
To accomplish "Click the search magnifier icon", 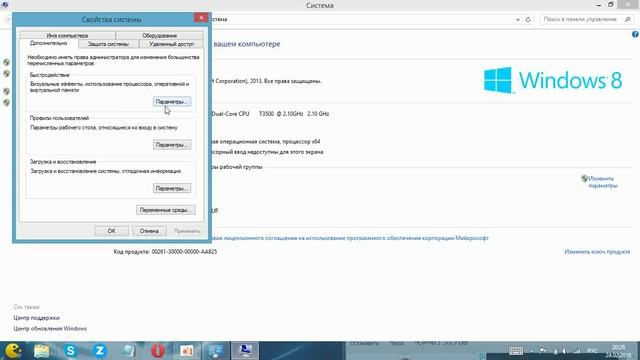I will point(628,19).
